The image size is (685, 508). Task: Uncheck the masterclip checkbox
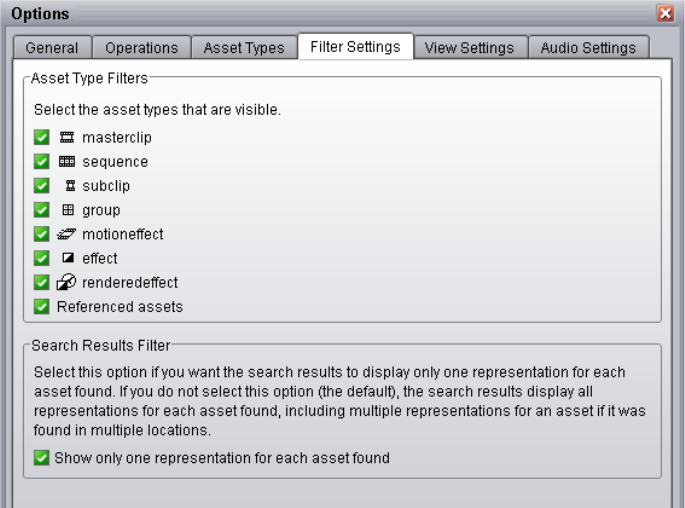41,138
